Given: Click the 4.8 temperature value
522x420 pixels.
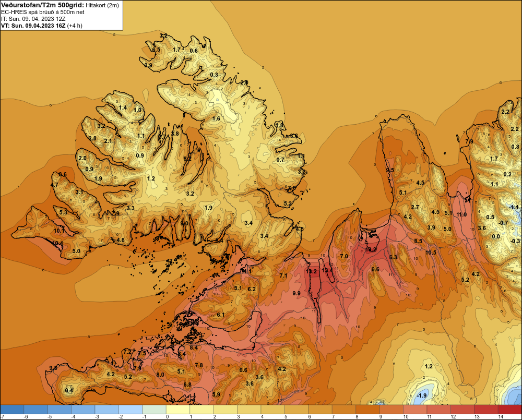Looking at the screenshot, I should click(x=121, y=240).
